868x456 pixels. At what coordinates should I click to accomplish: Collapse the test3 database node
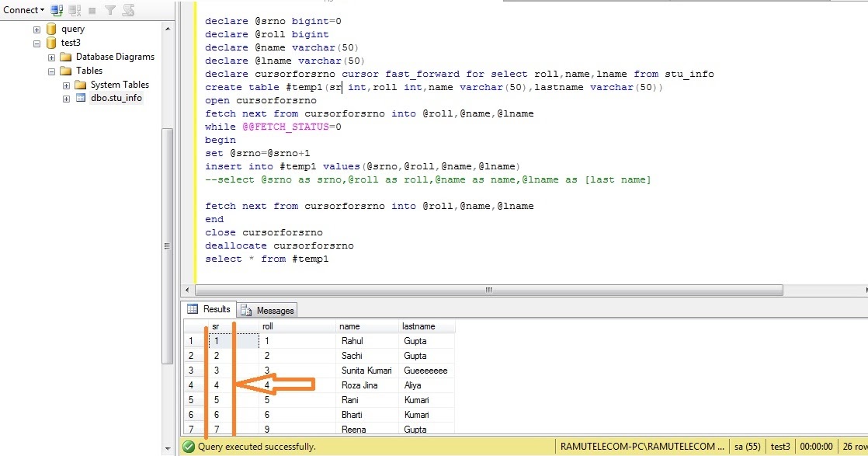point(36,43)
